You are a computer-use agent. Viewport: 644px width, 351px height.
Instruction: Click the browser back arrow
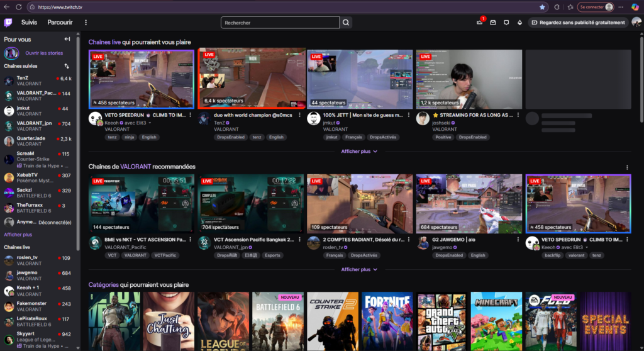6,7
